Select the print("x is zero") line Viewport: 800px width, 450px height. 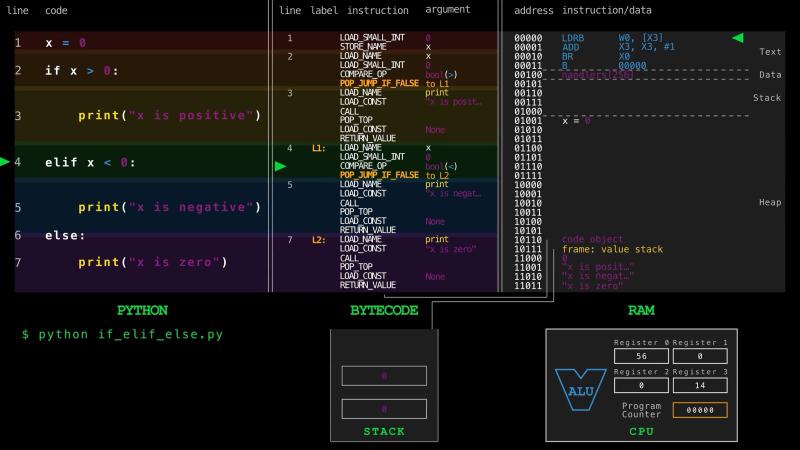pyautogui.click(x=153, y=262)
